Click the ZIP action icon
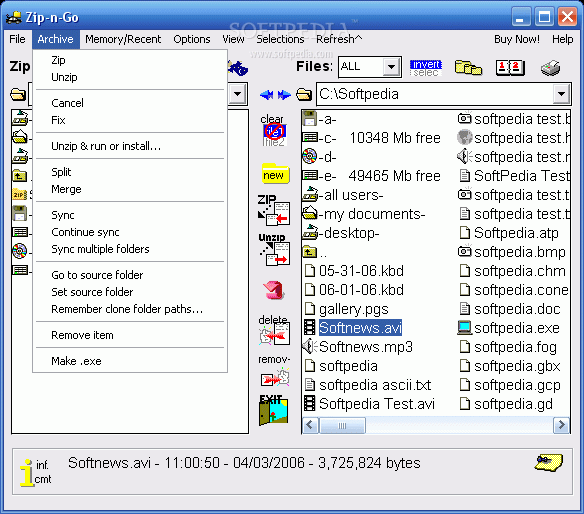The height and width of the screenshot is (514, 584). 274,210
